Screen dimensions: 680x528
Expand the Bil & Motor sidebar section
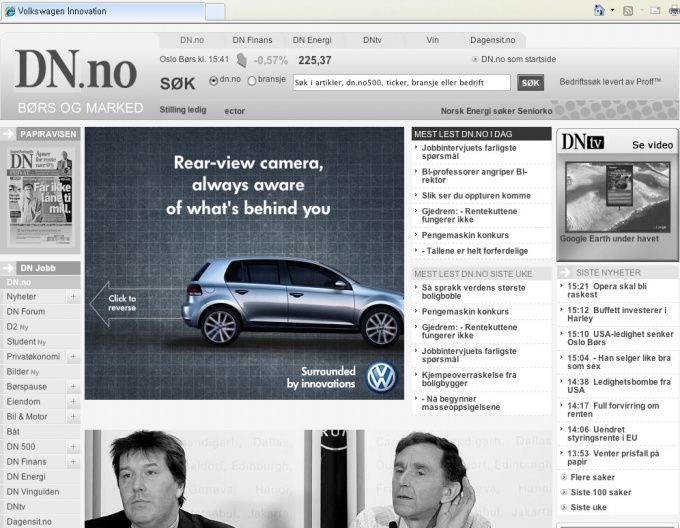pyautogui.click(x=73, y=417)
